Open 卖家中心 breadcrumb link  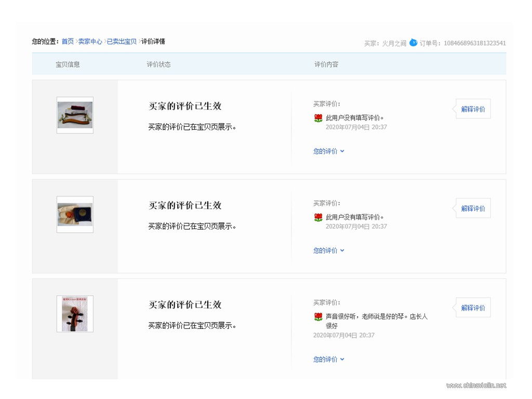[x=90, y=42]
